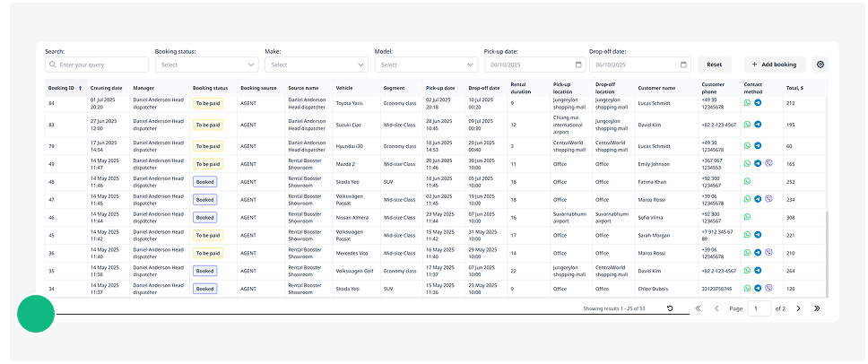This screenshot has width=868, height=364.
Task: Sort by Vehicle column header
Action: click(x=344, y=88)
